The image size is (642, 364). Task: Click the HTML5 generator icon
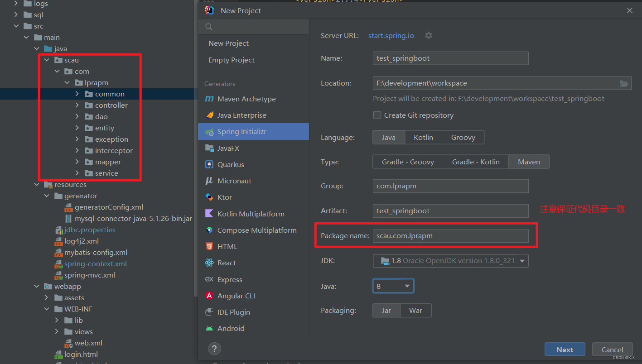tap(209, 246)
